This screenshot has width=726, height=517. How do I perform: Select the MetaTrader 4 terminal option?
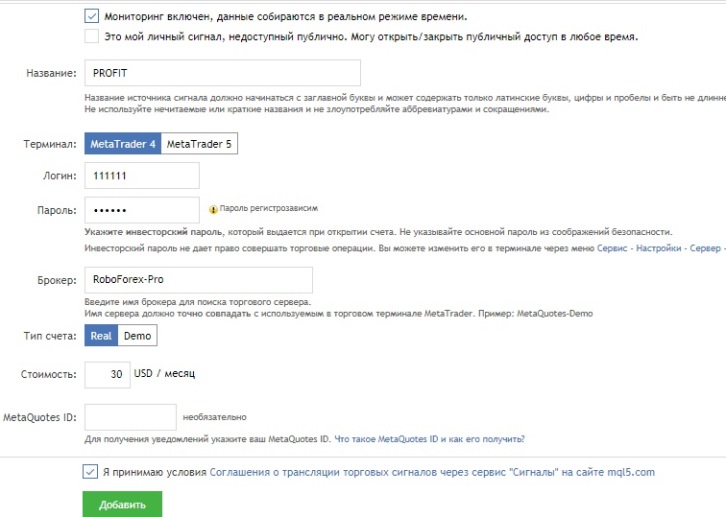pyautogui.click(x=122, y=144)
